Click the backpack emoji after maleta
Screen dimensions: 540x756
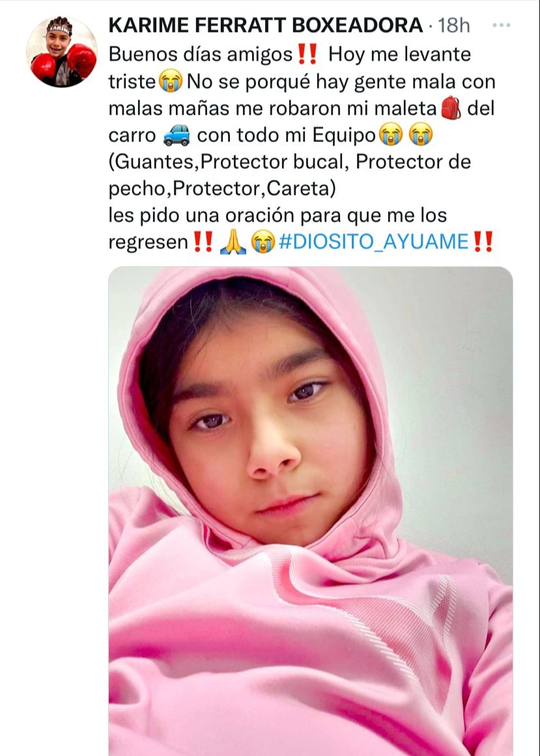pyautogui.click(x=451, y=108)
